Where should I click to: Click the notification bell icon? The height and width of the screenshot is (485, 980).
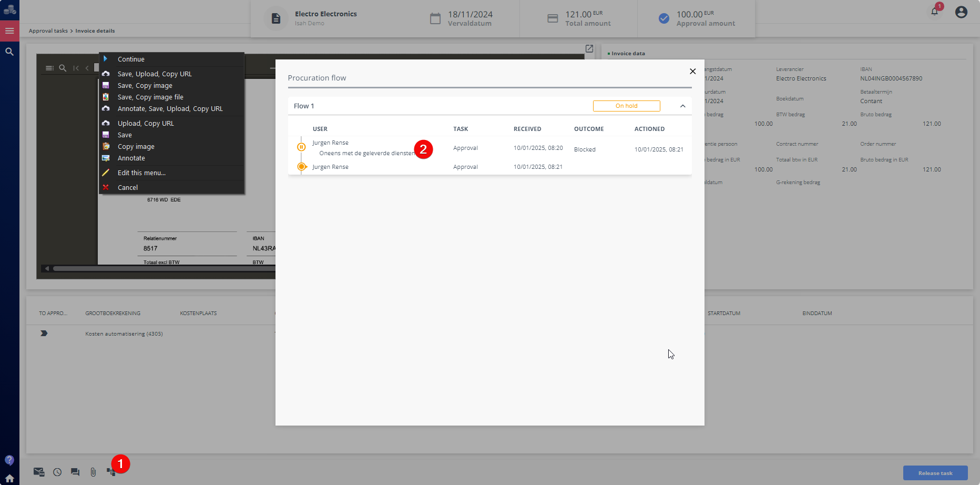[934, 12]
